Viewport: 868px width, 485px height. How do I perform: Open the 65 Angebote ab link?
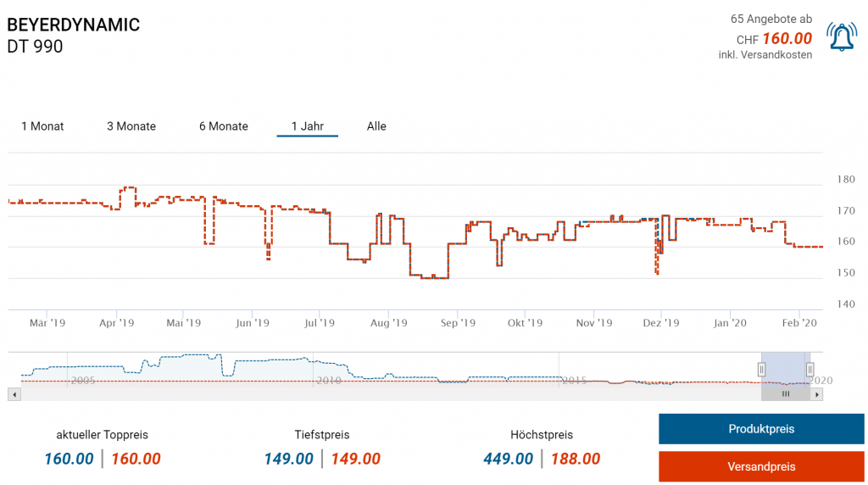tap(771, 19)
